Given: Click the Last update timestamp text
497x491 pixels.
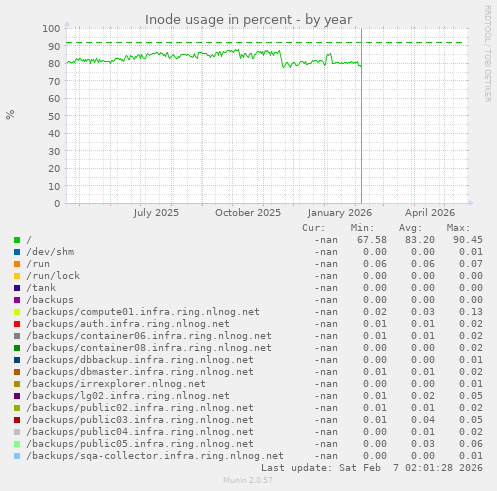Looking at the screenshot, I should (x=372, y=468).
